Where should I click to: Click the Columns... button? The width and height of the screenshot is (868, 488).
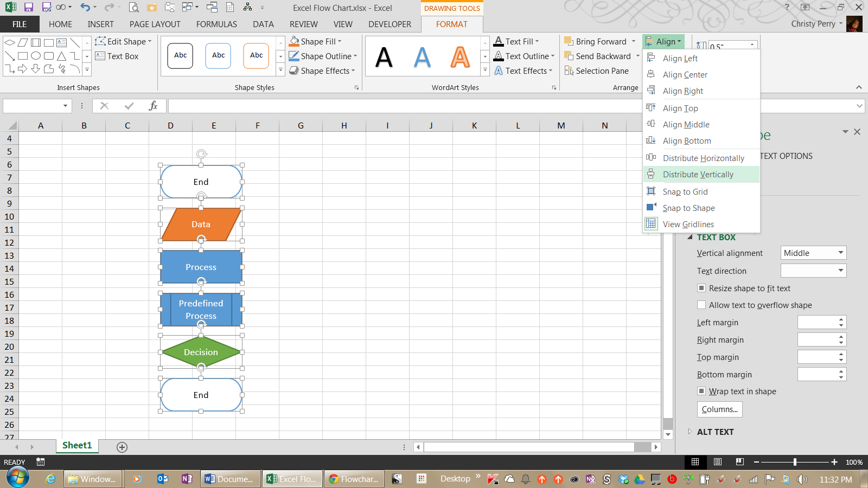click(x=719, y=409)
